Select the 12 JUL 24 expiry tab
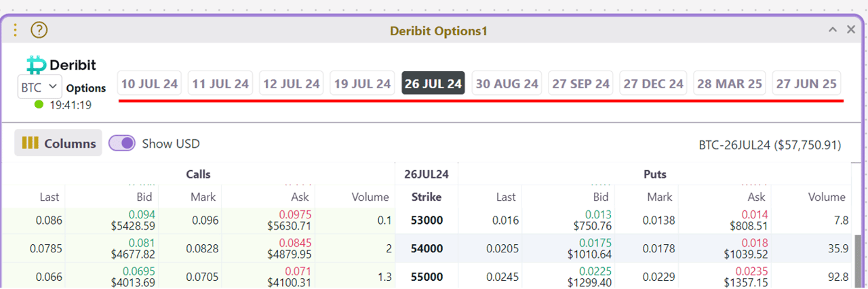This screenshot has height=289, width=868. (x=292, y=83)
